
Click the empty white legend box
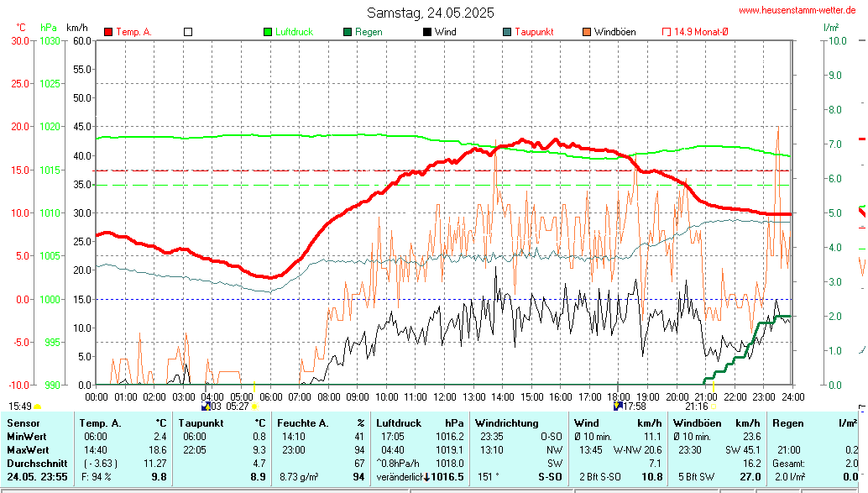(188, 32)
